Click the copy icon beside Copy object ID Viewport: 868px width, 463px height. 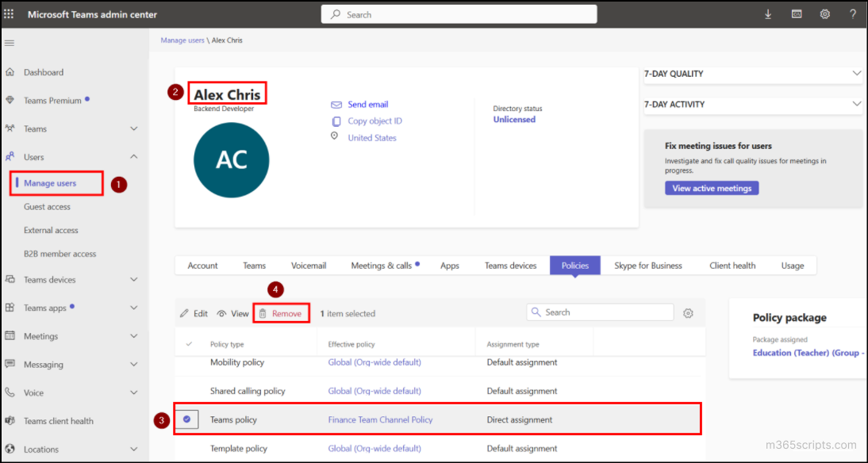336,121
